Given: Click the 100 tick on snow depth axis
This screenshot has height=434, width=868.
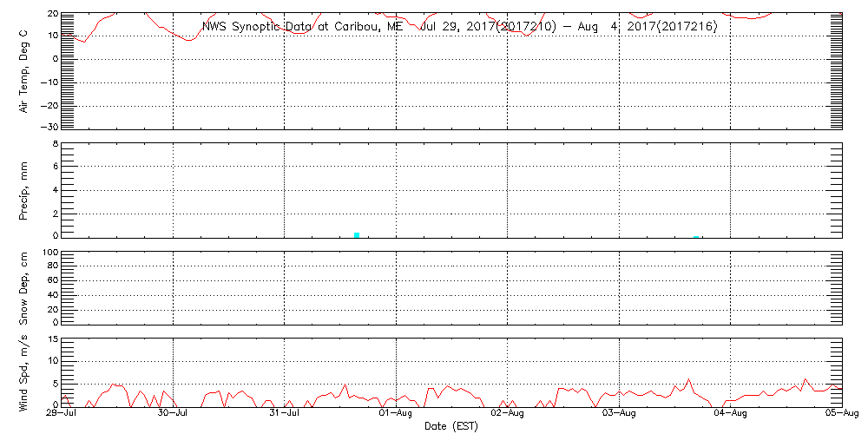Looking at the screenshot, I should 49,253.
